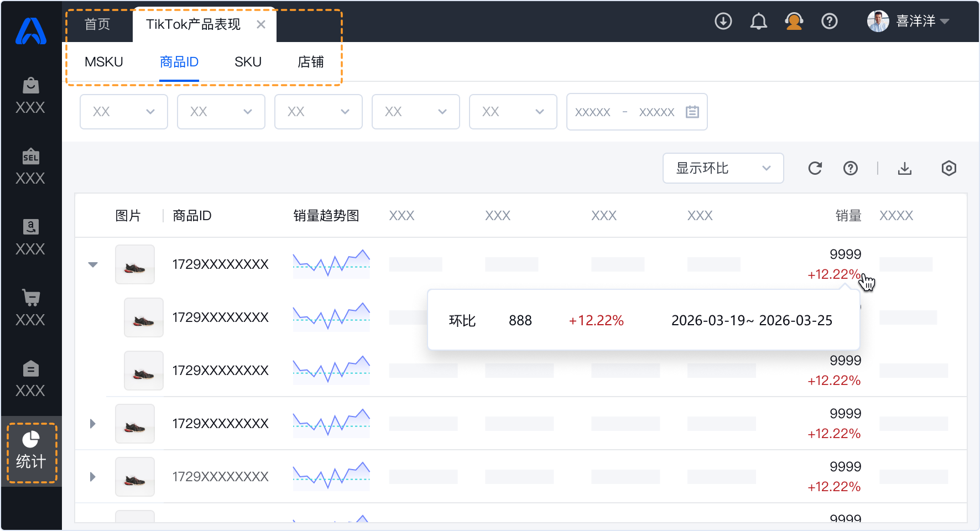Refresh the table data
This screenshot has width=980, height=531.
815,168
